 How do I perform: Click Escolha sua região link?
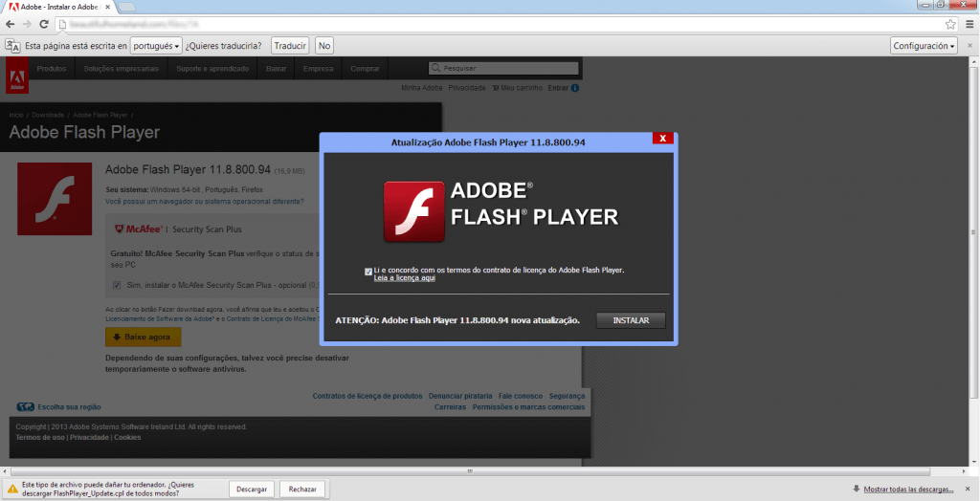point(69,407)
